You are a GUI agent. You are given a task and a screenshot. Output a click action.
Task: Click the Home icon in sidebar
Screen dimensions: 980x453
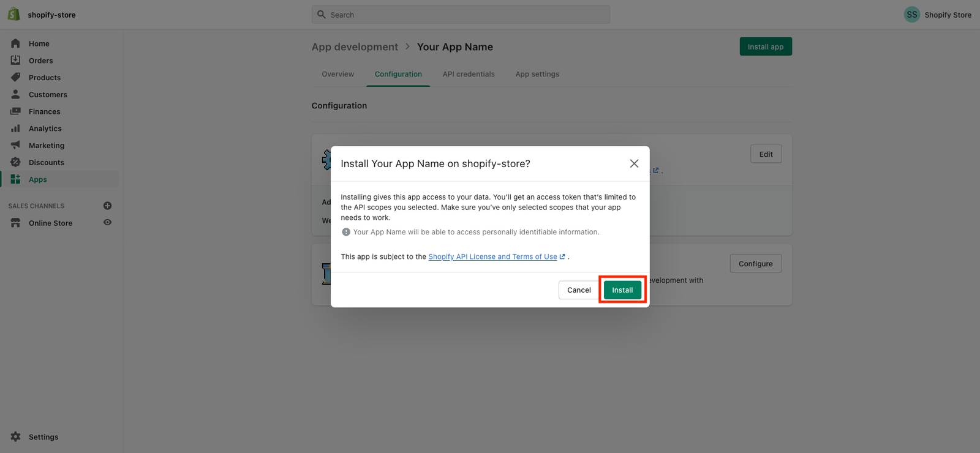pos(15,43)
